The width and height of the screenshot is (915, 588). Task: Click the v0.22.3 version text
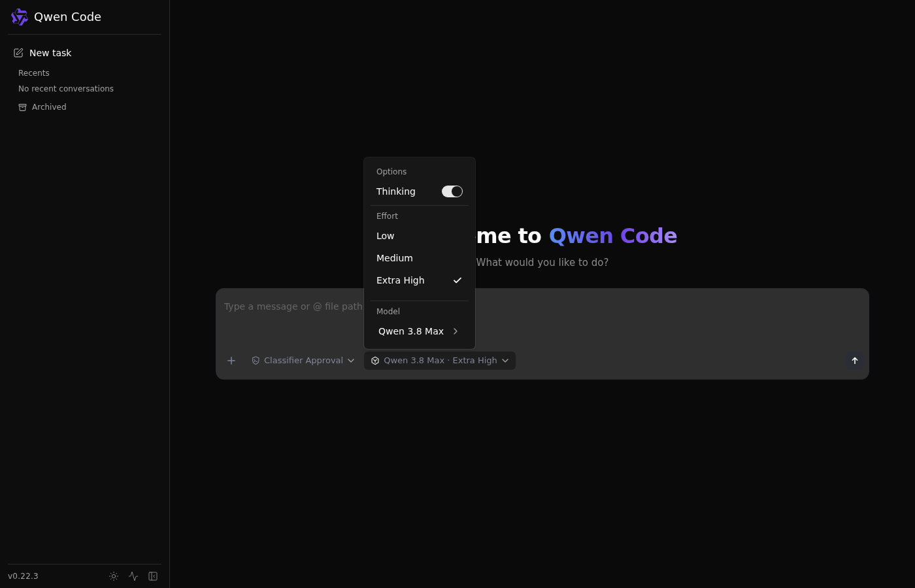coord(23,576)
